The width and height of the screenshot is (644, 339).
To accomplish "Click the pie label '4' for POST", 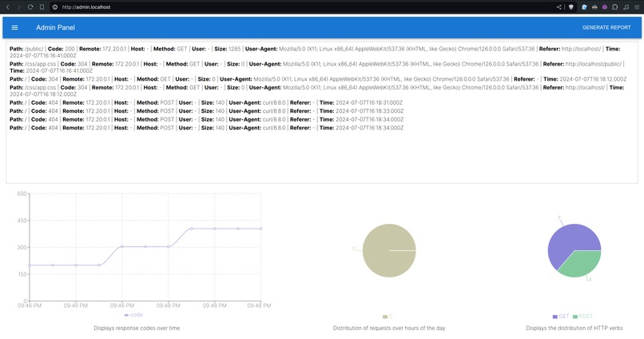I will click(590, 279).
